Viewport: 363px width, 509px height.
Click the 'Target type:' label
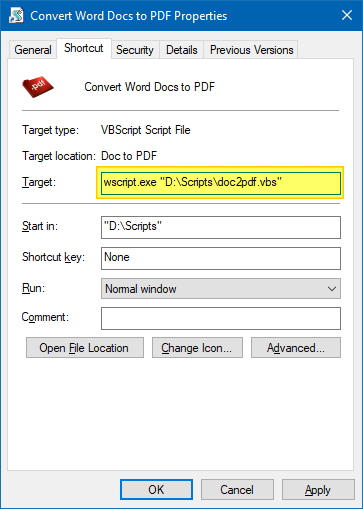point(50,130)
